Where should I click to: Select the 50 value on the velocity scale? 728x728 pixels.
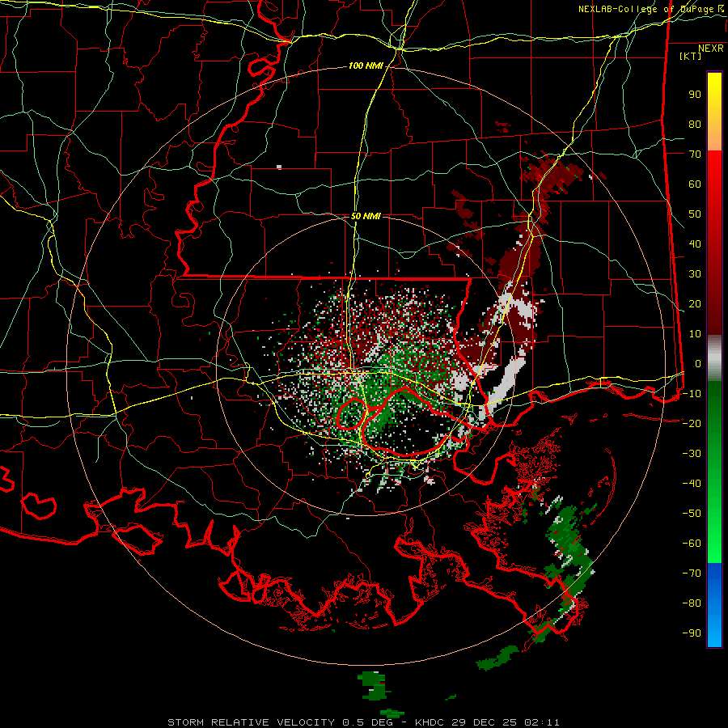tap(695, 214)
